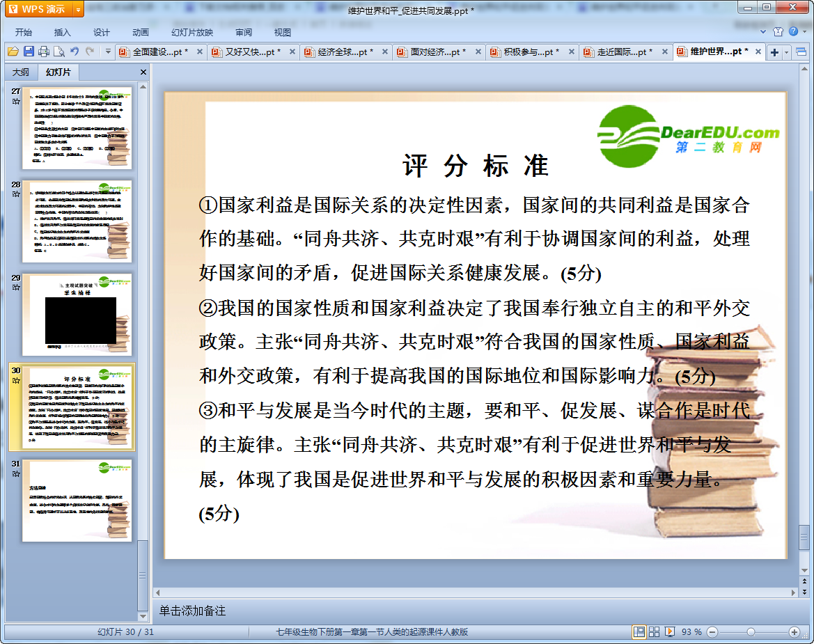Click the animation star under slide 31
The image size is (814, 644).
tap(16, 474)
